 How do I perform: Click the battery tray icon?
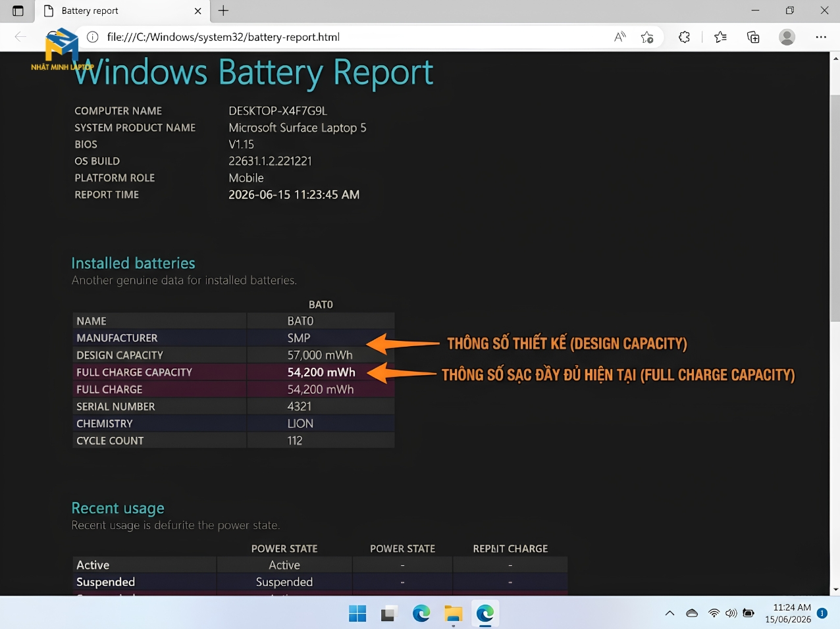point(748,613)
